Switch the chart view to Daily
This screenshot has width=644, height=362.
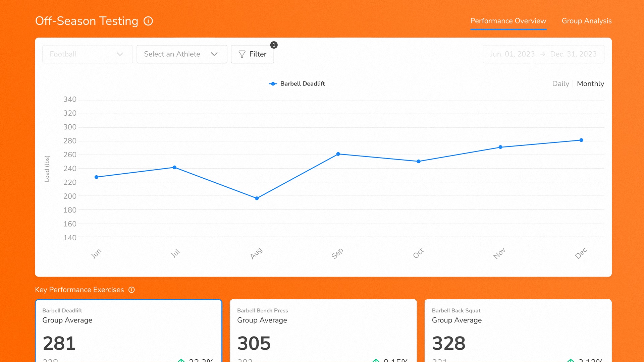coord(560,84)
